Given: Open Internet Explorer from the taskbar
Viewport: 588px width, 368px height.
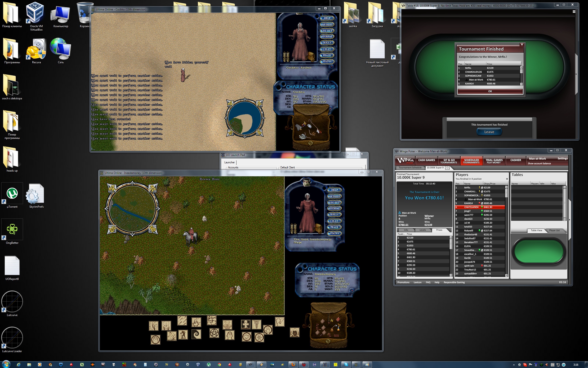Looking at the screenshot, I should [18, 364].
